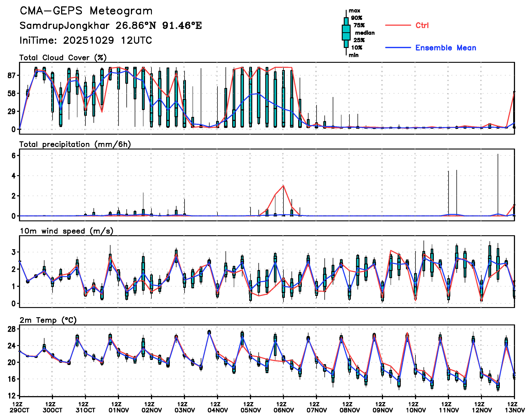Click the red Ctrl legend line
Image resolution: width=532 pixels, height=420 pixels.
coord(398,25)
